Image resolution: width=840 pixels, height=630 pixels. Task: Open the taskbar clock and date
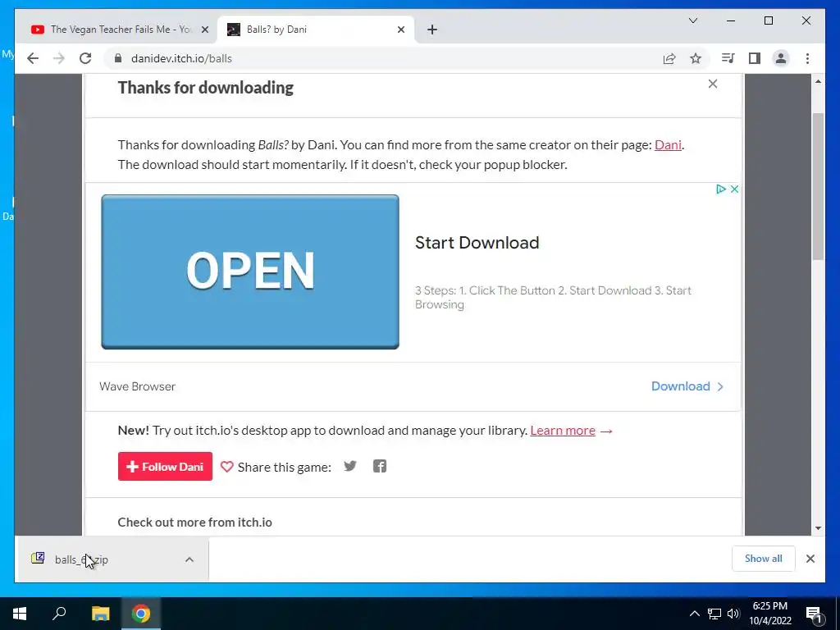point(769,614)
